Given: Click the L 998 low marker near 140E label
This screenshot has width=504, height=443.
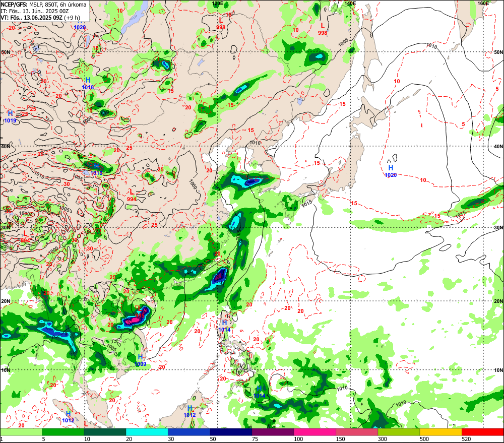Looking at the screenshot, I should coord(323,29).
